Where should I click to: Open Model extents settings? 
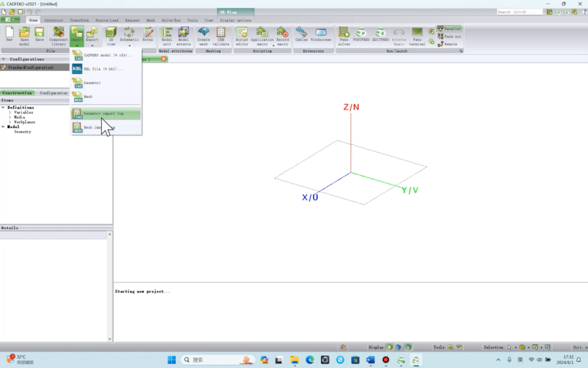click(183, 36)
